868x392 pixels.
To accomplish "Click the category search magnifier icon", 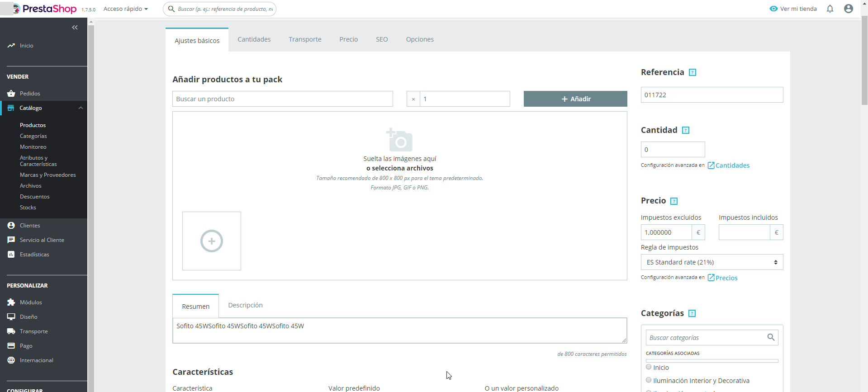I will coord(771,337).
